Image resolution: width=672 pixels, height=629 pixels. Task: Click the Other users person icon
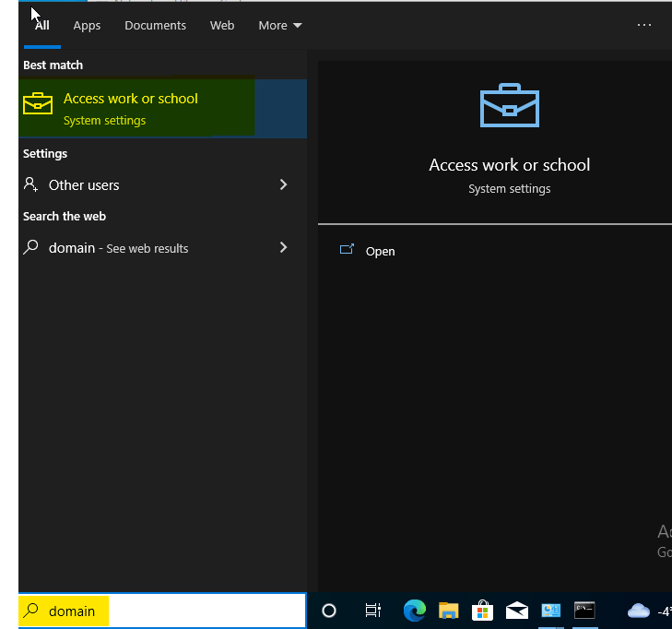click(30, 184)
